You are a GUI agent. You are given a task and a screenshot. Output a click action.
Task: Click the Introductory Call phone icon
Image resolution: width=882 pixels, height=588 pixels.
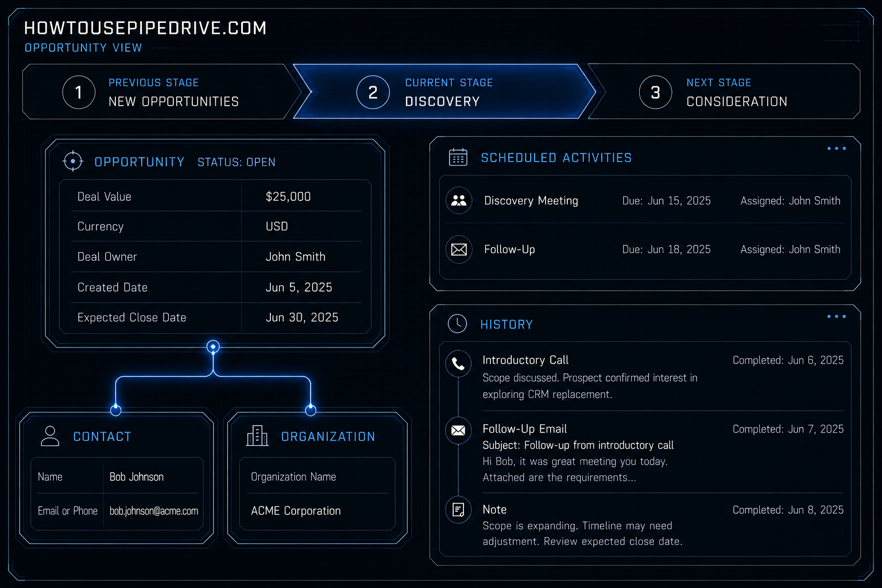[x=458, y=363]
